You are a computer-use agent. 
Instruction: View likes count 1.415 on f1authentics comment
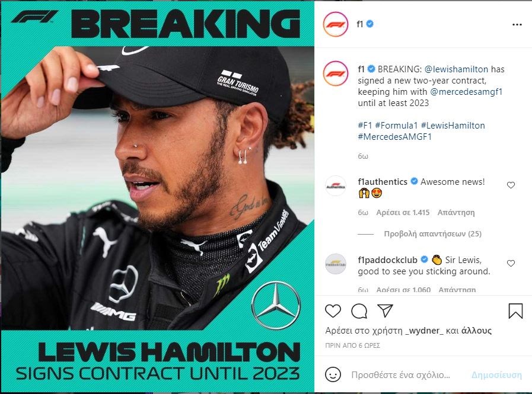403,213
